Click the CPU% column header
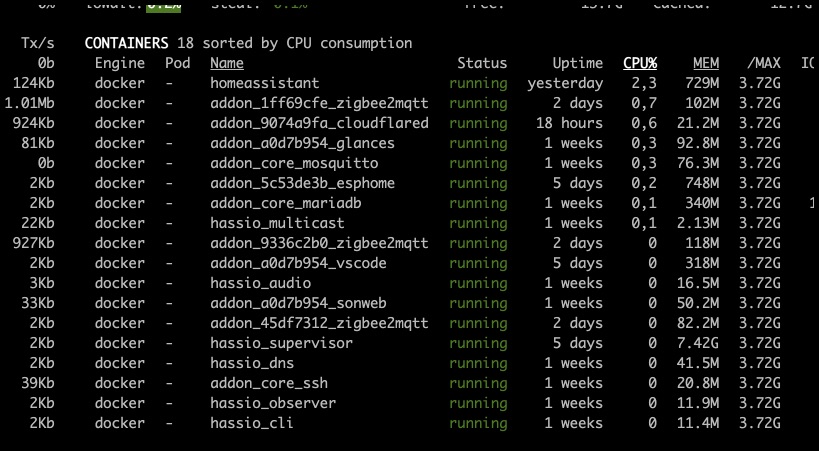Image resolution: width=819 pixels, height=451 pixels. 639,63
